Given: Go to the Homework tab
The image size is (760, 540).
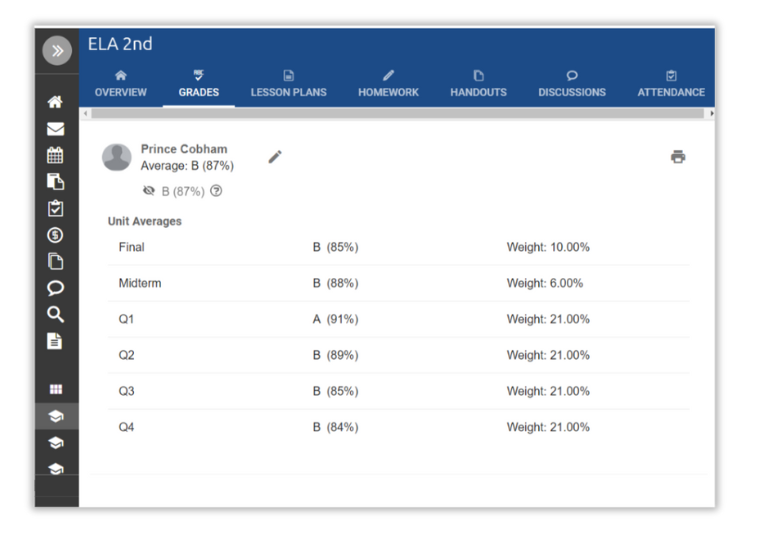Looking at the screenshot, I should pos(388,84).
